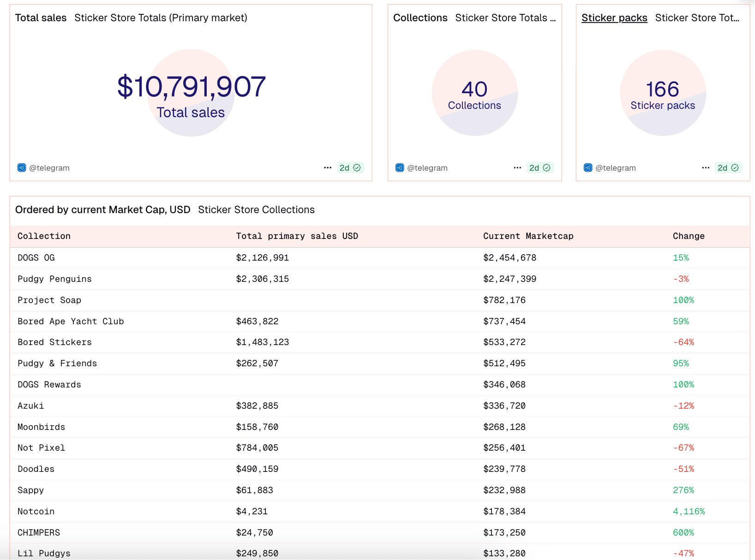Open the three-dot menu on Sticker packs card

pos(706,168)
